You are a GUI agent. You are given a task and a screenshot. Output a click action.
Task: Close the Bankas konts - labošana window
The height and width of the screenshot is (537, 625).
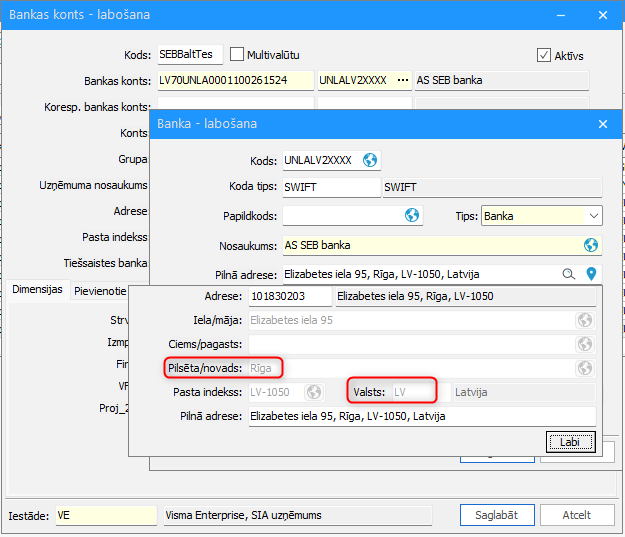603,15
